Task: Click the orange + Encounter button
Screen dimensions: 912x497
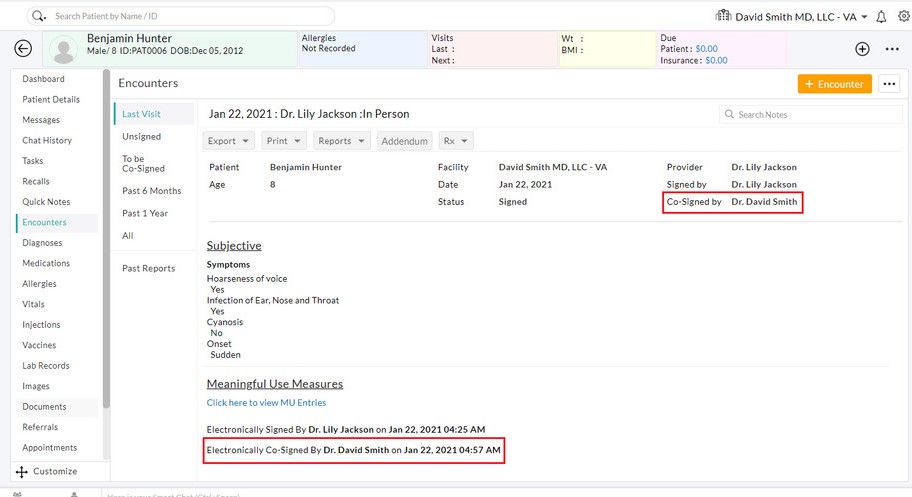Action: [x=834, y=84]
